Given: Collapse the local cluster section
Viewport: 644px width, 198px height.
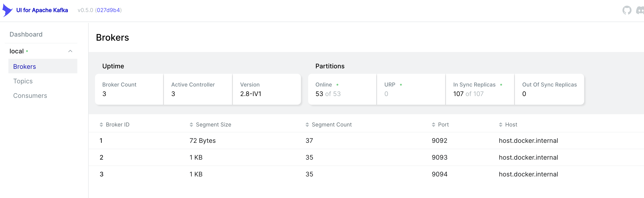Looking at the screenshot, I should (70, 51).
